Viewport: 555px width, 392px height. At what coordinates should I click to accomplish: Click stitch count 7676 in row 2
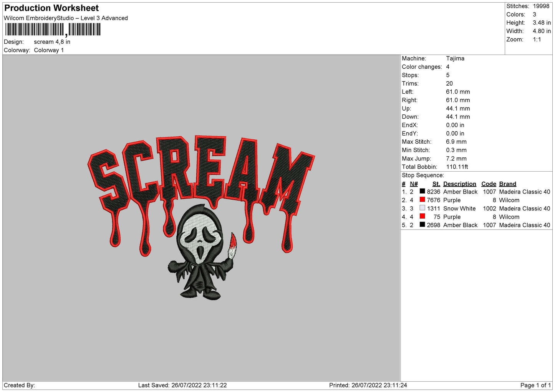tap(434, 200)
